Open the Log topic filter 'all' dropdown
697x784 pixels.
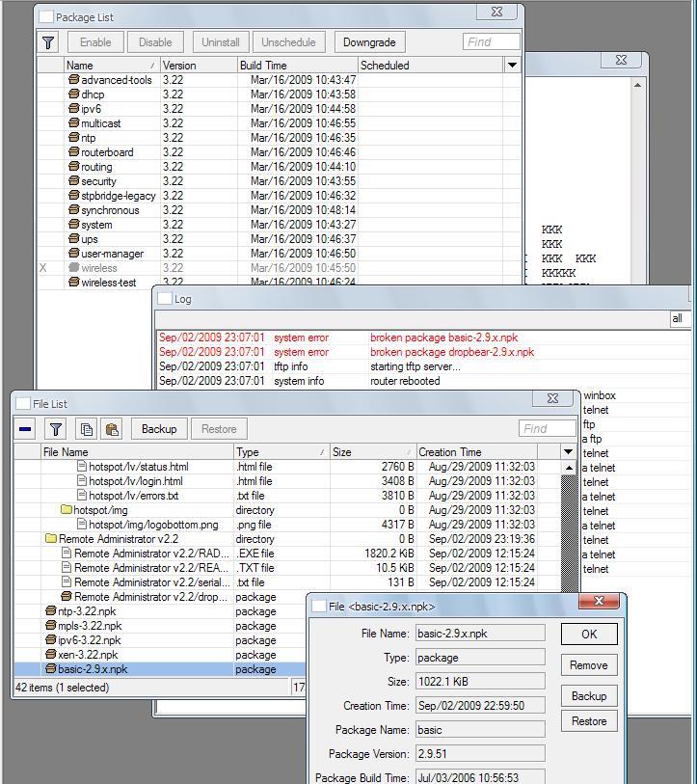click(681, 318)
